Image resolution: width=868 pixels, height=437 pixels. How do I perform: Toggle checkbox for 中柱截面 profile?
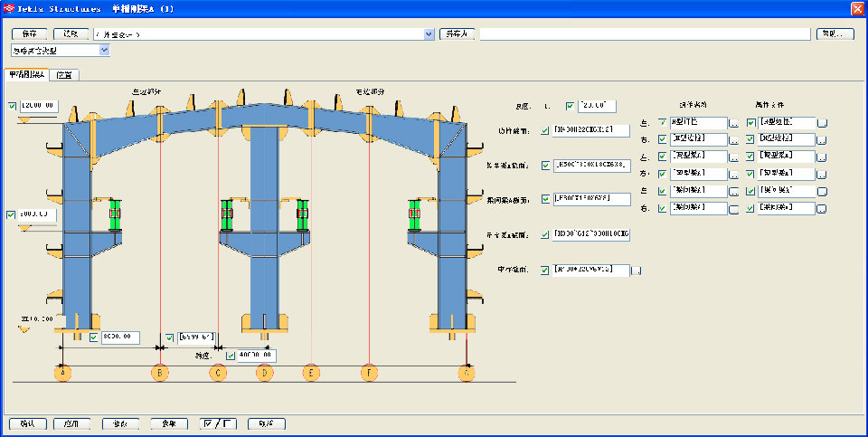tap(544, 271)
